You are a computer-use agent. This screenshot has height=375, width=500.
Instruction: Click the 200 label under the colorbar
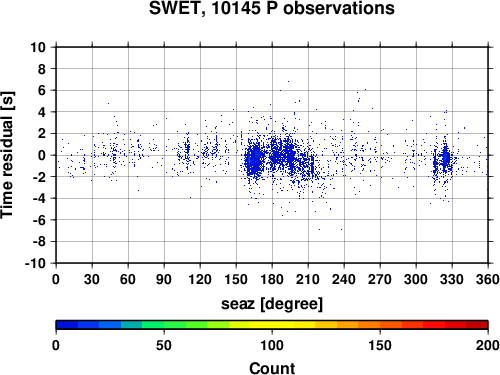tap(488, 345)
